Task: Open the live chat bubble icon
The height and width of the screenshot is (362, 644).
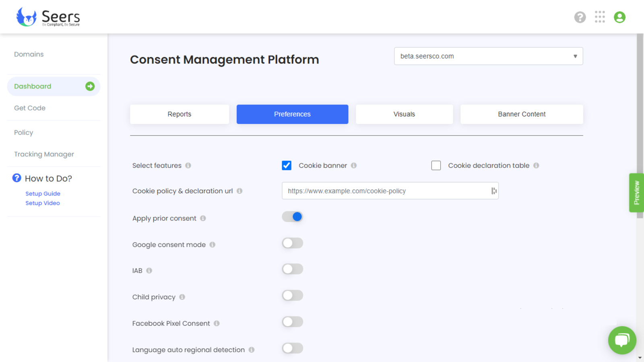Action: (622, 340)
